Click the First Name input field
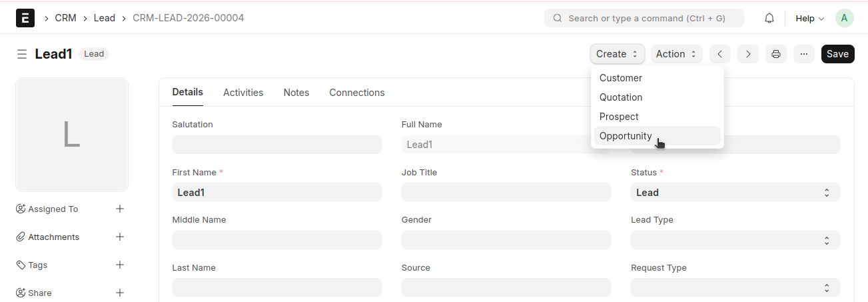 point(276,193)
